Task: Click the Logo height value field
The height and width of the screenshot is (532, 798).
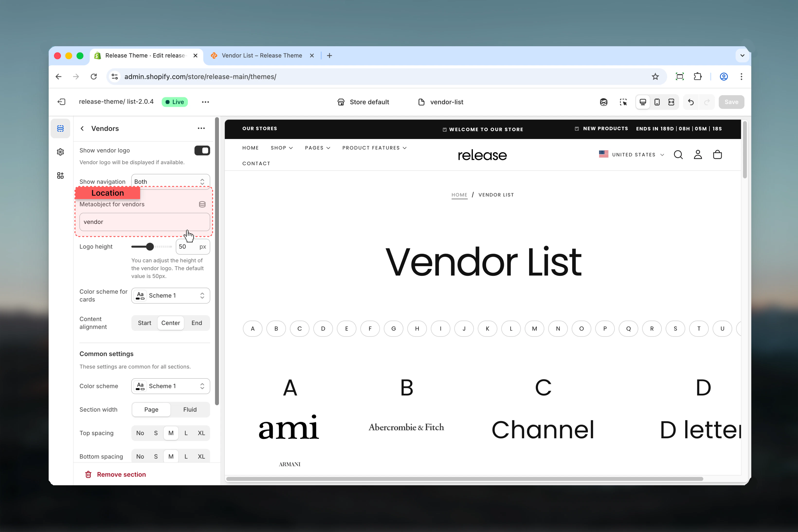Action: pos(193,247)
